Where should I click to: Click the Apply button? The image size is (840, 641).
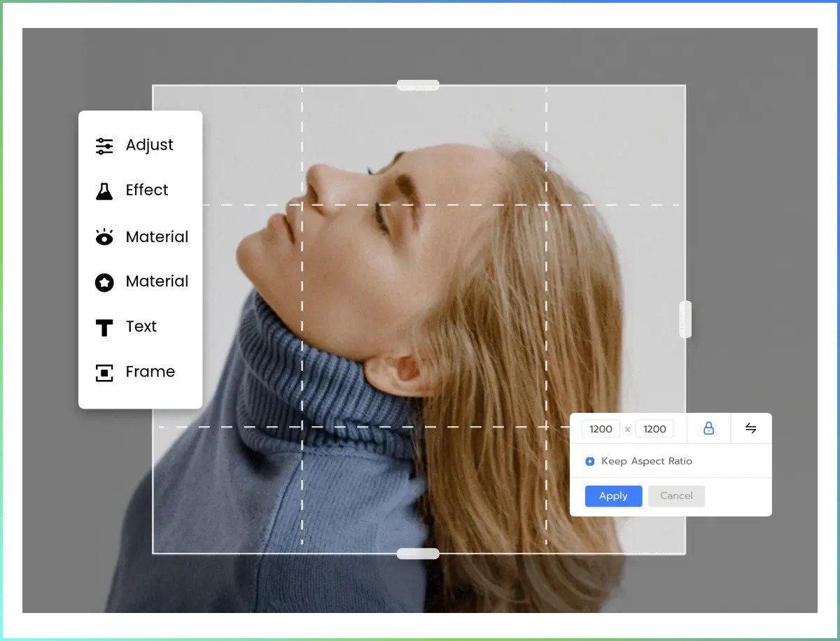click(x=613, y=496)
